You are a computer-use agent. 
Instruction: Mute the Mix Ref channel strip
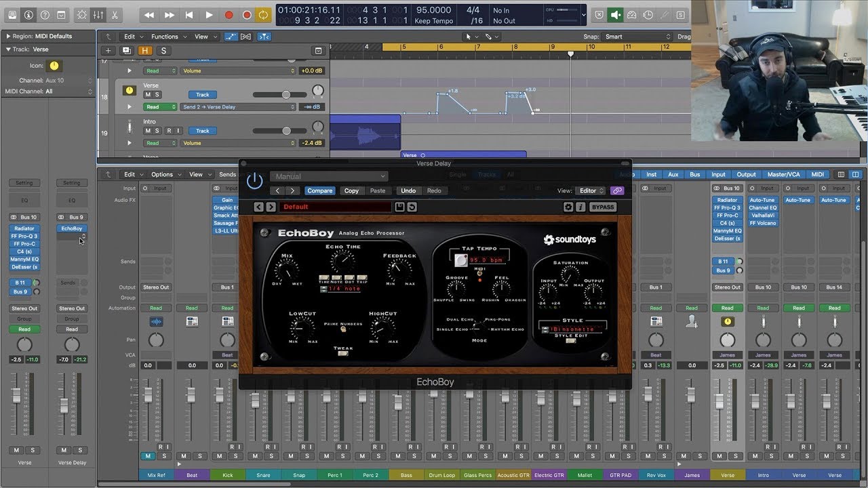click(x=147, y=456)
